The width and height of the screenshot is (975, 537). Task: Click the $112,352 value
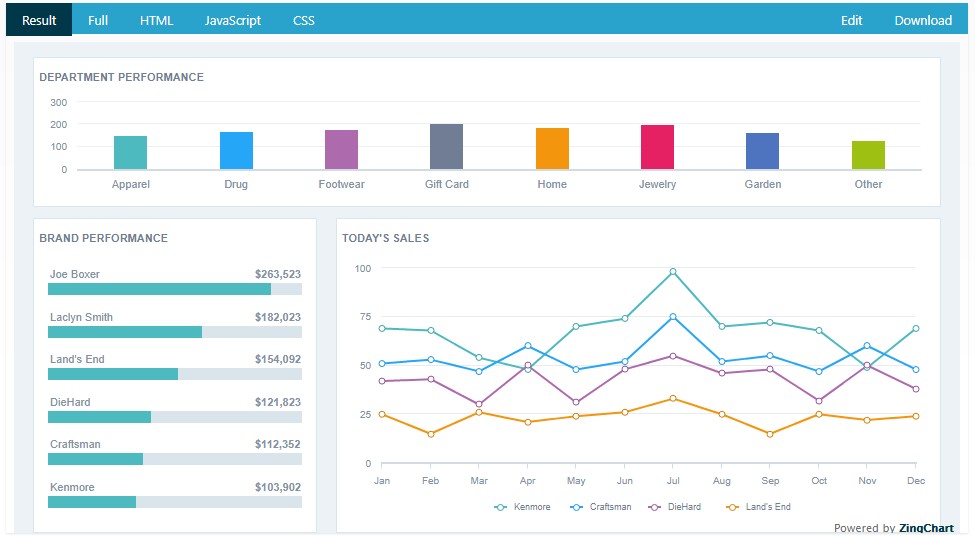click(277, 444)
